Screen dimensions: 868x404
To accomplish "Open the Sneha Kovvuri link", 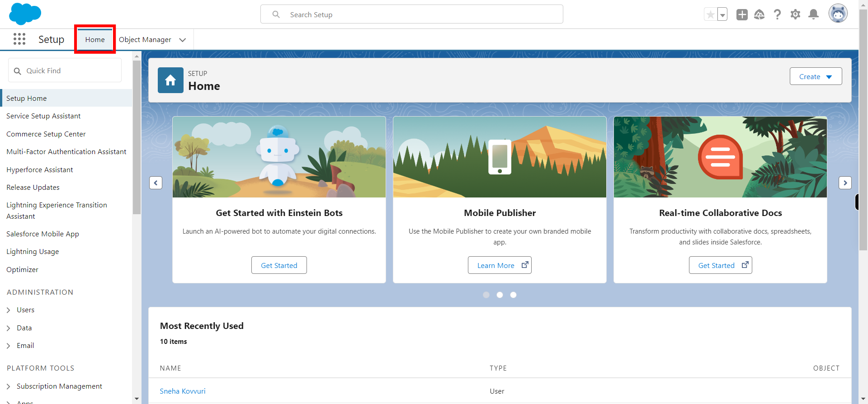I will 183,391.
